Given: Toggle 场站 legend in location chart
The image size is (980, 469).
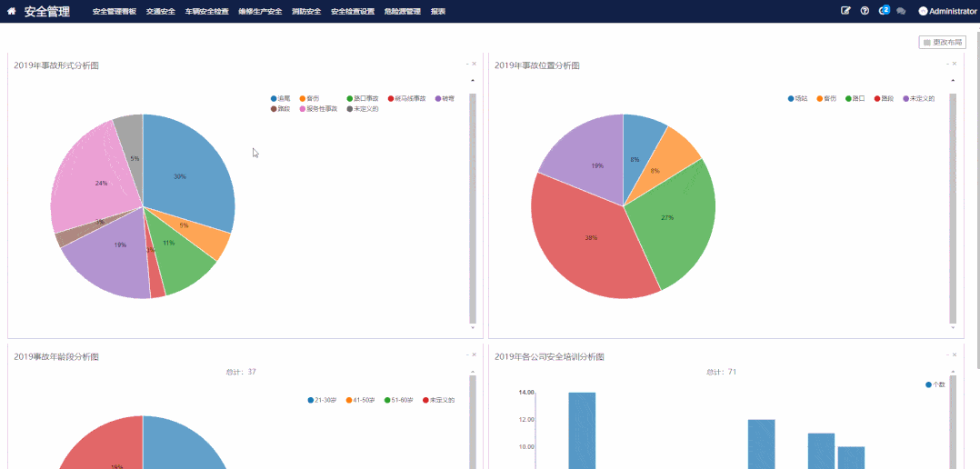Looking at the screenshot, I should 797,99.
